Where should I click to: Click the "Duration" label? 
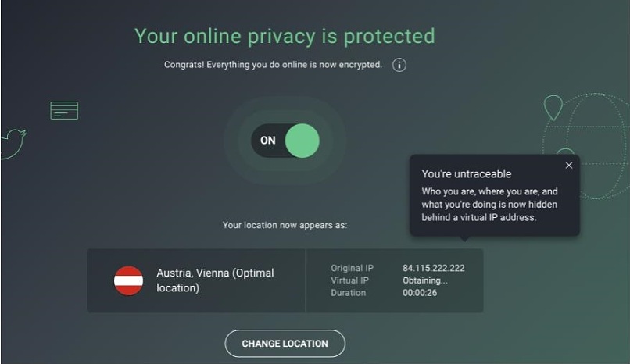tap(349, 293)
